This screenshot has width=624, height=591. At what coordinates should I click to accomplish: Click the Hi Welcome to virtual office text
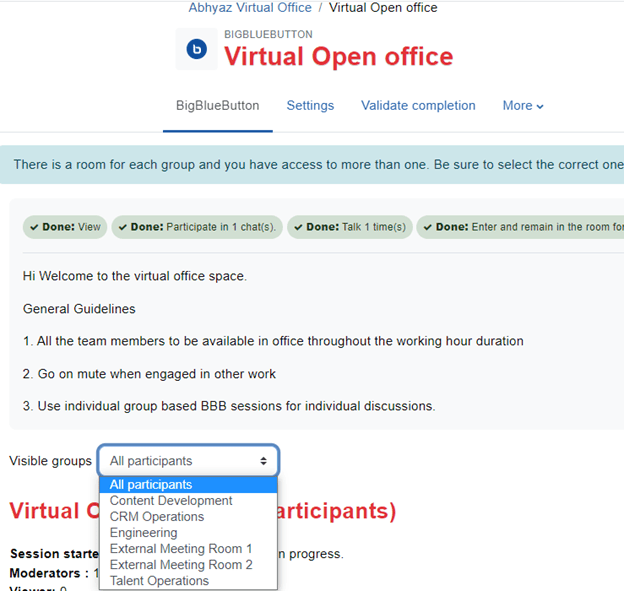click(x=135, y=276)
